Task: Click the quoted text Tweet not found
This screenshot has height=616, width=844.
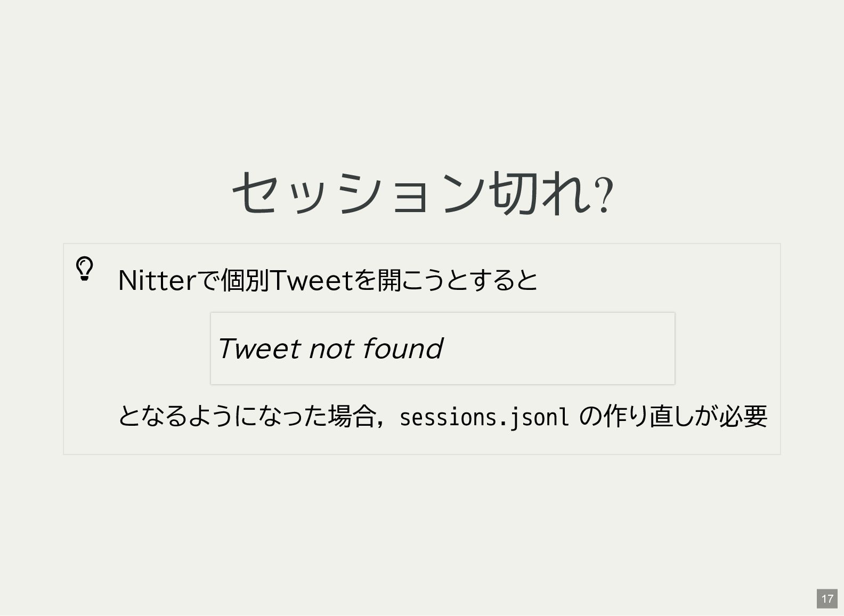Action: (330, 348)
